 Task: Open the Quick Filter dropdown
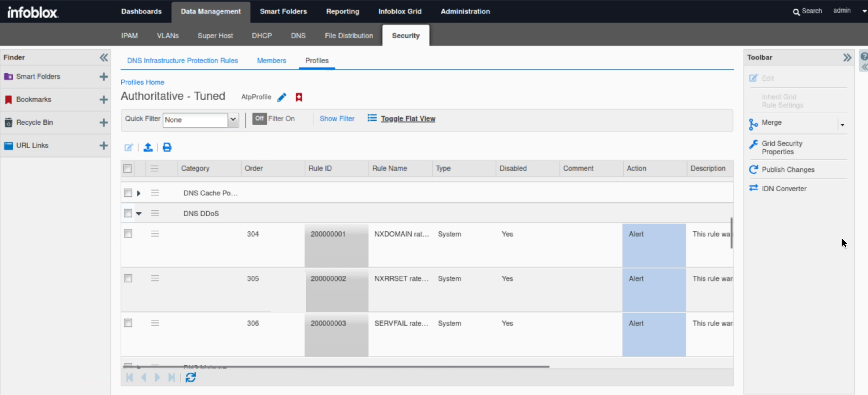coord(233,120)
